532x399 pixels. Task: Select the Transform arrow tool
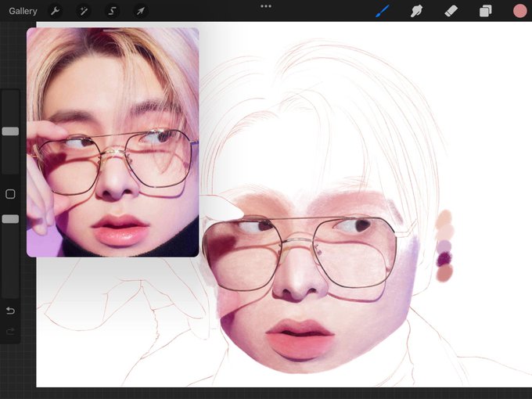(141, 11)
